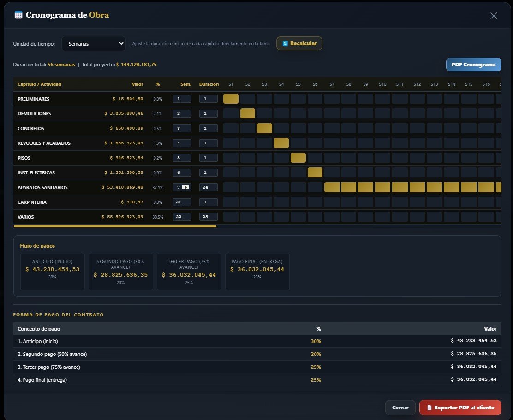The width and height of the screenshot is (513, 420).
Task: Click the CONCRETOS gold bar in S3
Action: (264, 128)
